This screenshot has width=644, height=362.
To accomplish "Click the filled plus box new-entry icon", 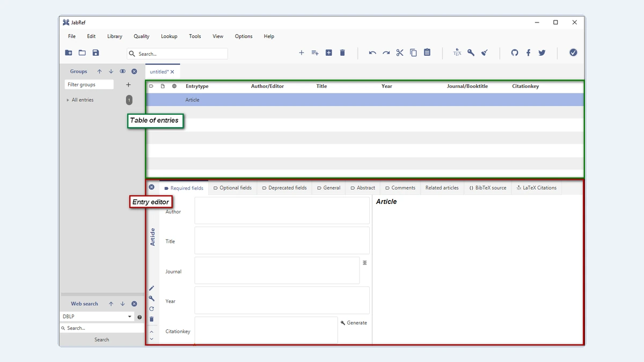I will tap(328, 53).
